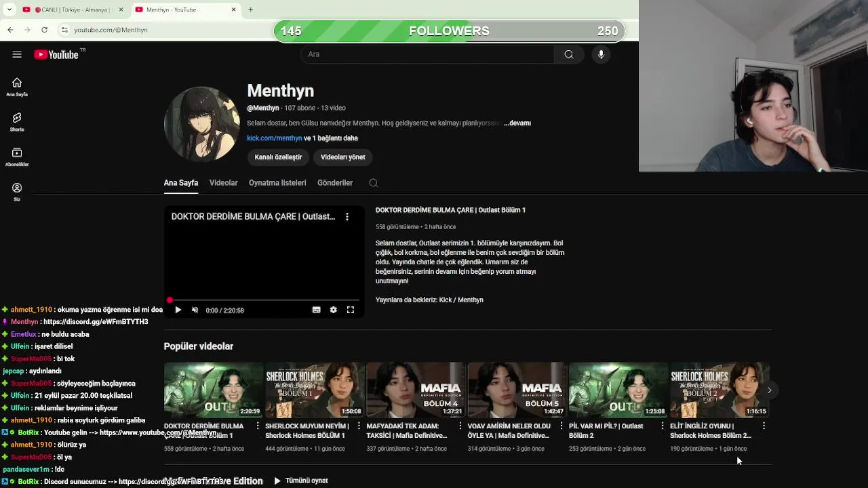Open Sherlock Holmes BÖLÜM 1 thumbnail
This screenshot has width=868, height=488.
pos(315,390)
